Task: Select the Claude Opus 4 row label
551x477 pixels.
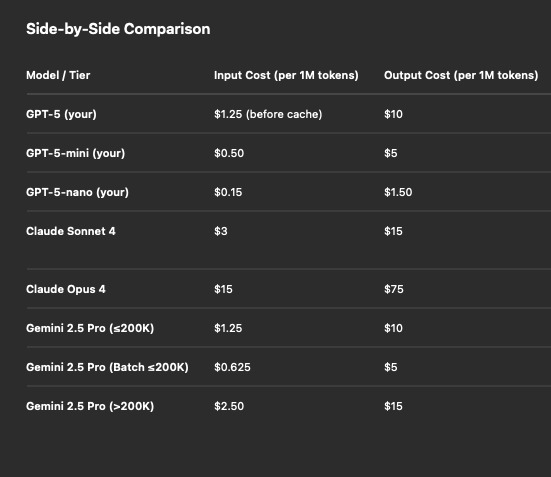Action: tap(66, 289)
